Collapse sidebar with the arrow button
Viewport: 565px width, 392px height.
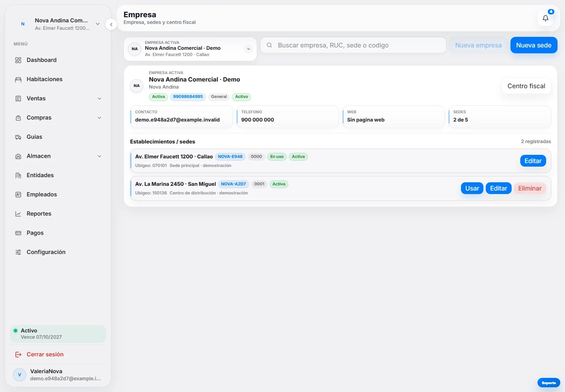click(111, 24)
